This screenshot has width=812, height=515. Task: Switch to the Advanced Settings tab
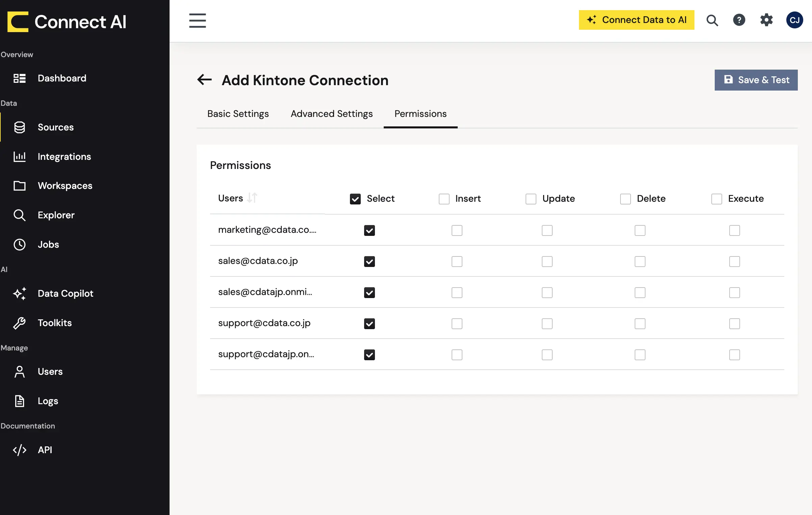click(x=332, y=114)
